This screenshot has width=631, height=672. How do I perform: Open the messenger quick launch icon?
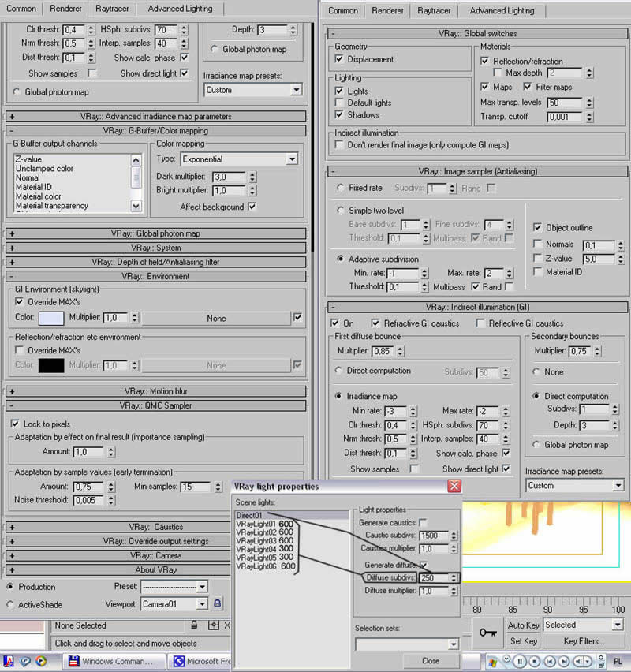click(x=25, y=661)
